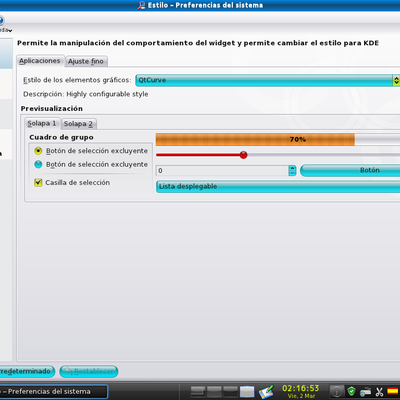
Task: Switch to the third virtual desktop in pager
Action: (x=230, y=391)
